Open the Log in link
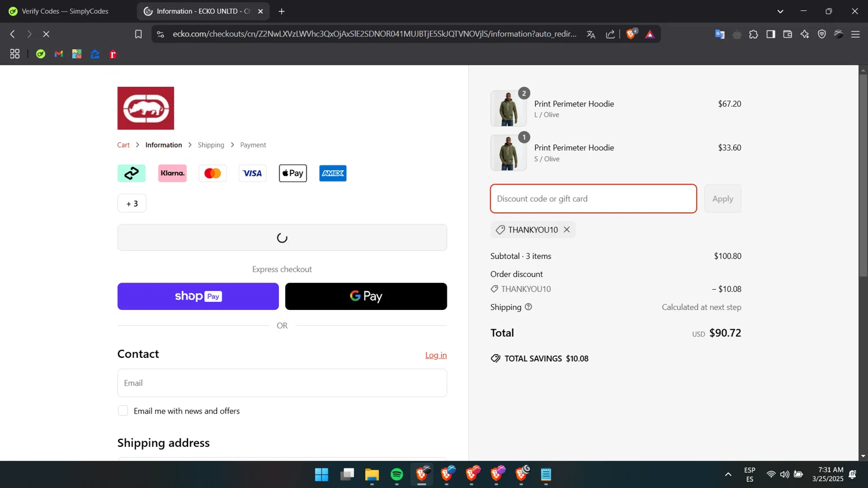868x488 pixels. point(436,355)
